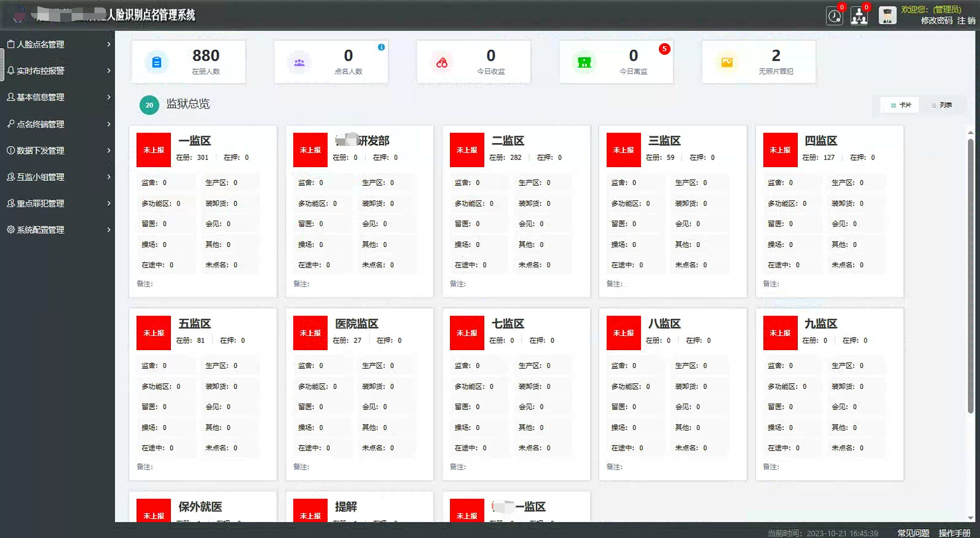
Task: Click the blue clipboard icon for 在册人数
Action: (x=156, y=62)
